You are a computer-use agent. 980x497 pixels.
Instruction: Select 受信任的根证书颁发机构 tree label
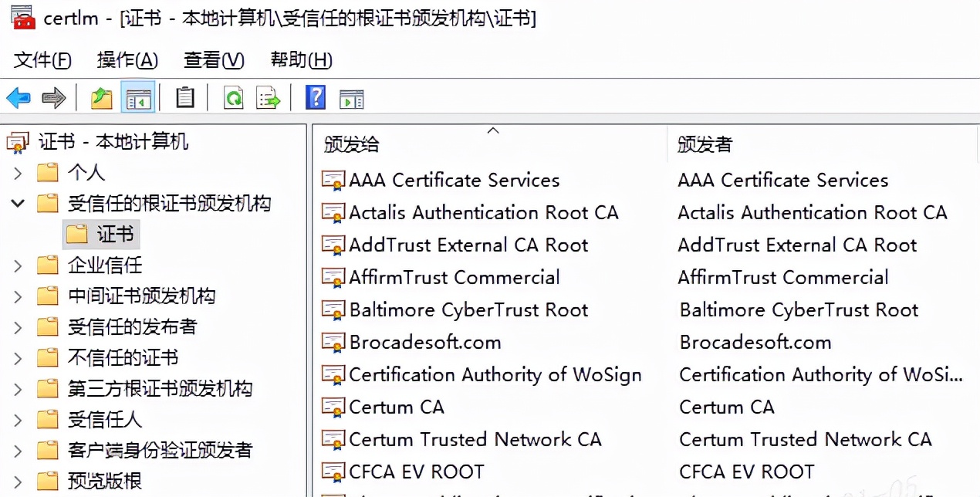[x=169, y=204]
